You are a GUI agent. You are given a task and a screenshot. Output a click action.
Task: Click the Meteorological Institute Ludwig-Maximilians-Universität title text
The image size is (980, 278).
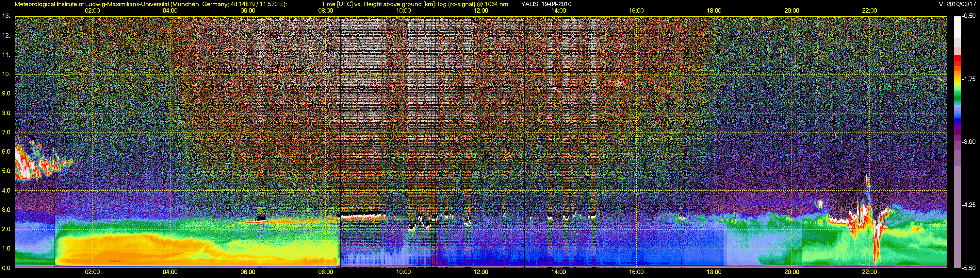151,4
